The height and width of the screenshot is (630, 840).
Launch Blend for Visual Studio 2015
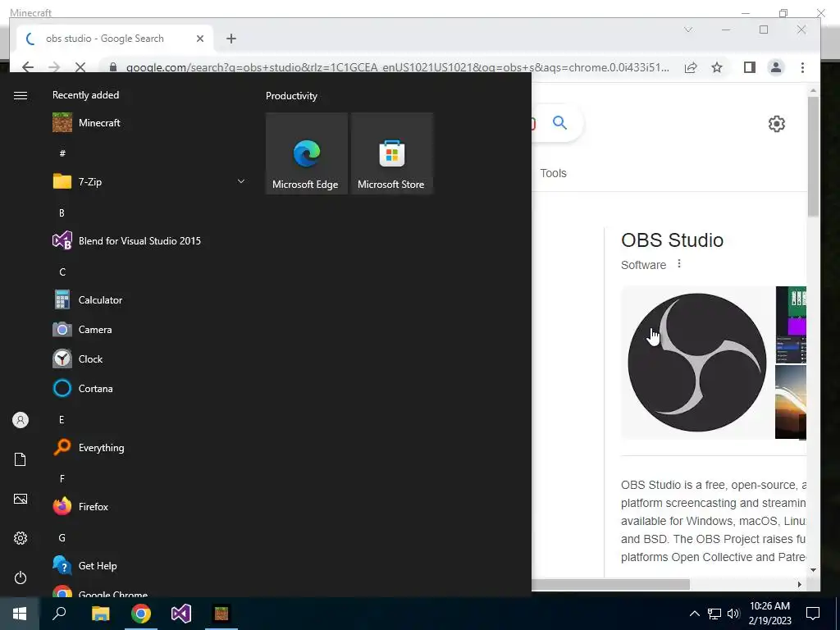point(150,241)
